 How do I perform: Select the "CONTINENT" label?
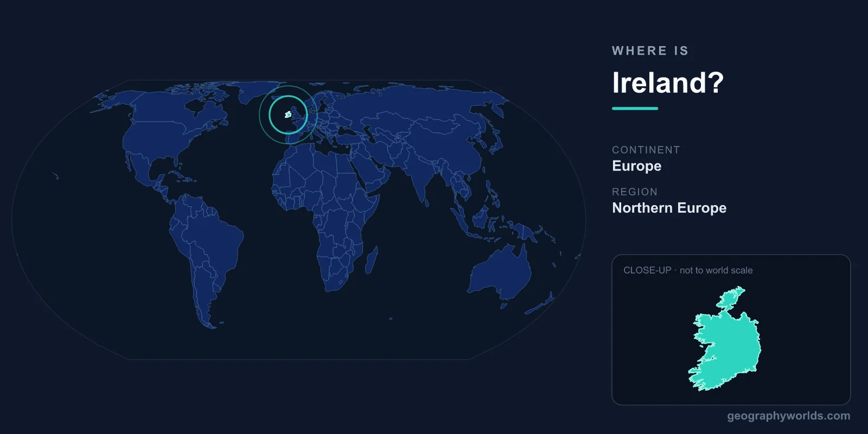click(646, 150)
